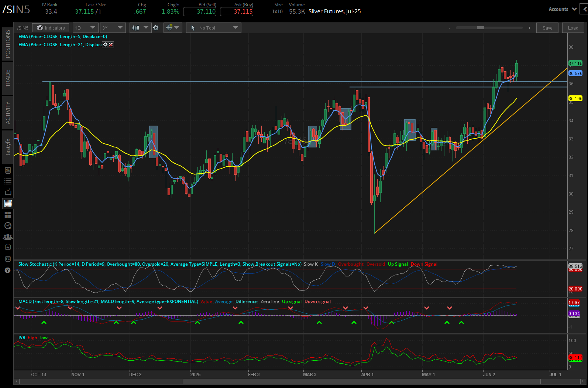Open the Indicators settings button
Image resolution: width=588 pixels, height=388 pixels.
[x=51, y=28]
